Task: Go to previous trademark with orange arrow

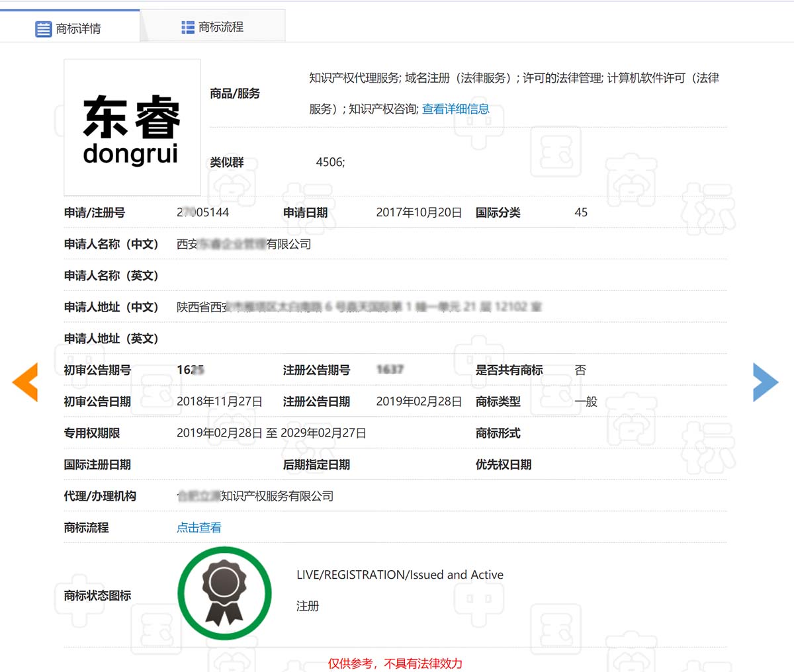Action: tap(25, 382)
